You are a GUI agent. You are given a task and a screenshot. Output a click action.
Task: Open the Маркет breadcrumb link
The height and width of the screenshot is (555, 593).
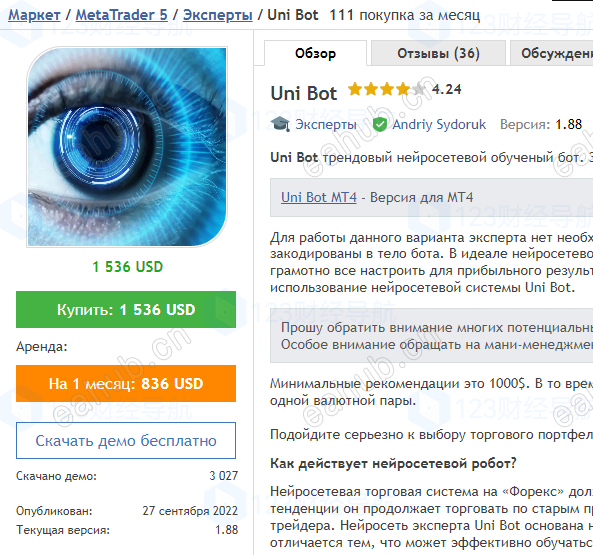tap(34, 15)
